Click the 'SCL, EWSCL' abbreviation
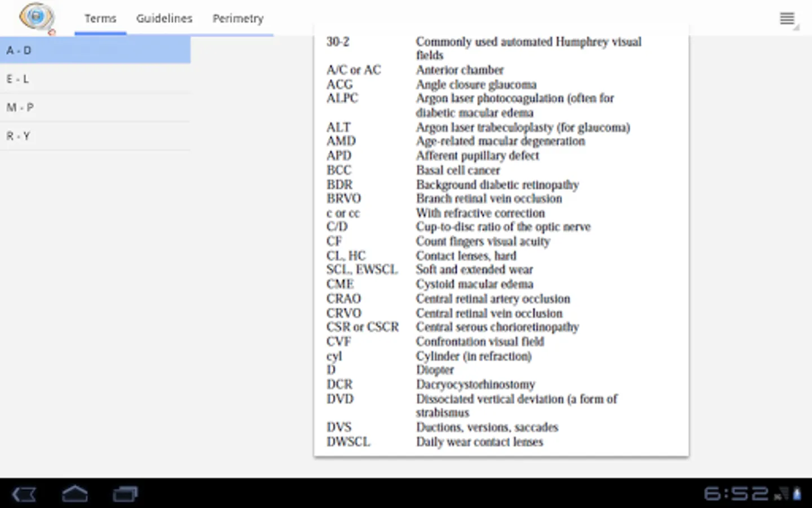 pos(362,270)
